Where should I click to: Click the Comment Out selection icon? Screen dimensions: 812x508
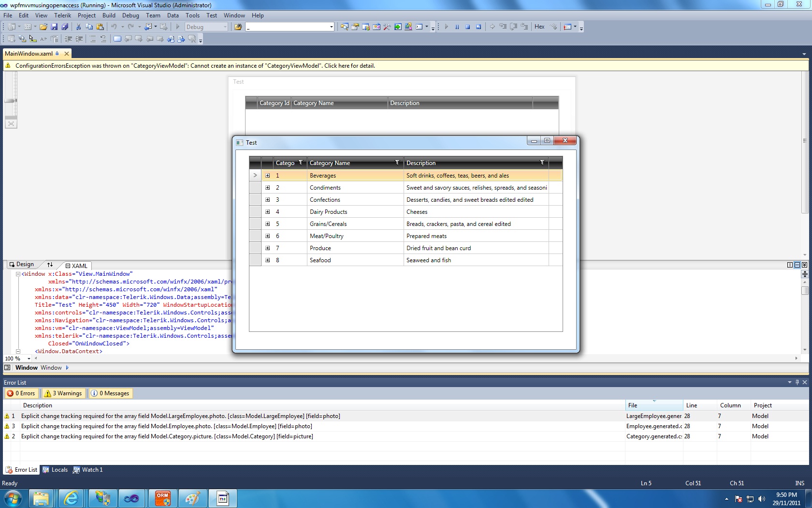click(x=93, y=39)
